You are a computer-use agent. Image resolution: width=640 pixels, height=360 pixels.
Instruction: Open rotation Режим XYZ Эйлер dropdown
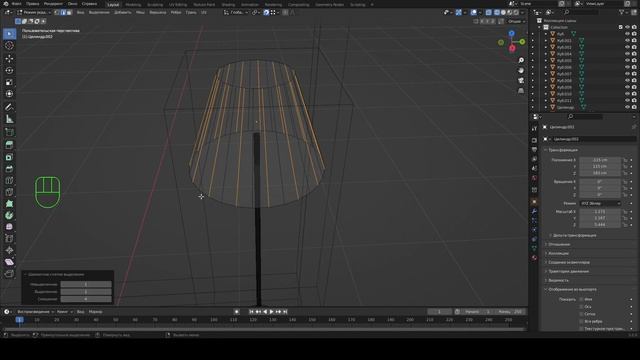[x=600, y=203]
